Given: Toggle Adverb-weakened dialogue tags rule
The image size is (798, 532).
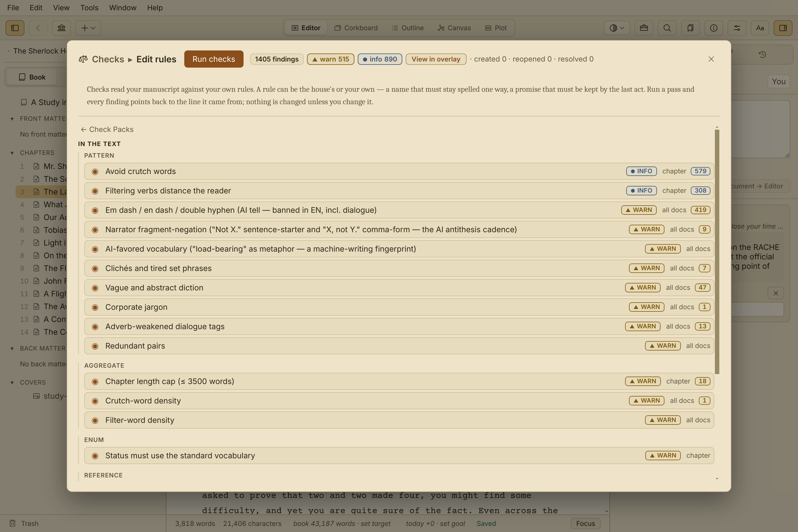Looking at the screenshot, I should point(95,326).
